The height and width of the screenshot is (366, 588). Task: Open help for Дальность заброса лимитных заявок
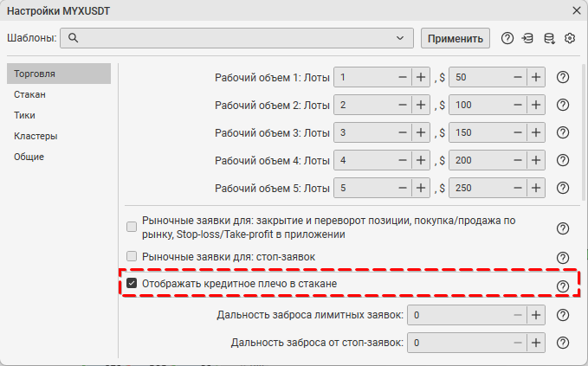click(x=563, y=315)
